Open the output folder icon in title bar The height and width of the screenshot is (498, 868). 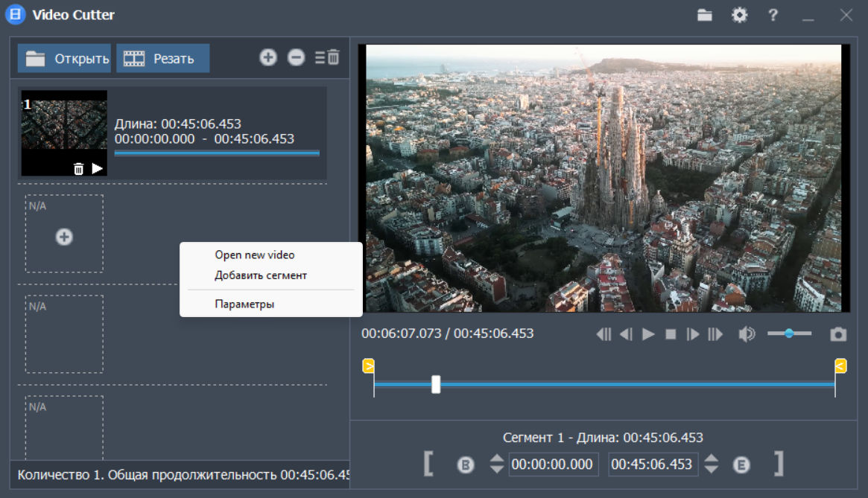click(x=705, y=15)
